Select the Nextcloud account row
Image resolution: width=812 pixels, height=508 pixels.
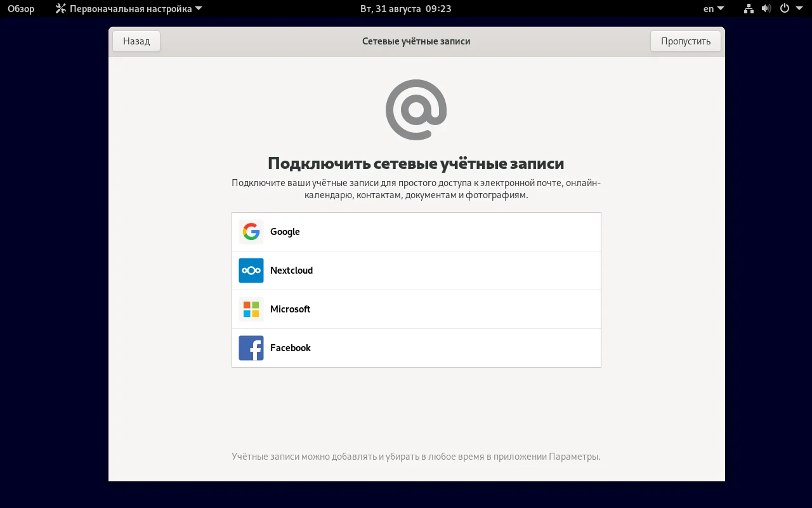[x=416, y=271]
